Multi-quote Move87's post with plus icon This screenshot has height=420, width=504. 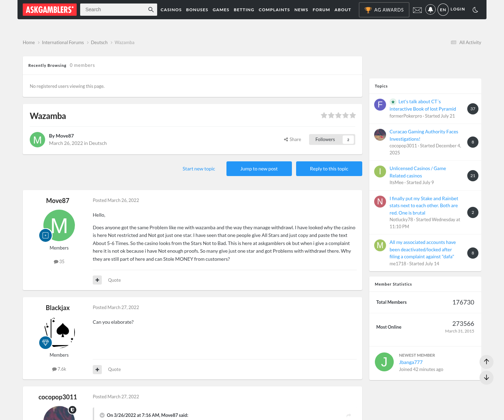point(97,280)
